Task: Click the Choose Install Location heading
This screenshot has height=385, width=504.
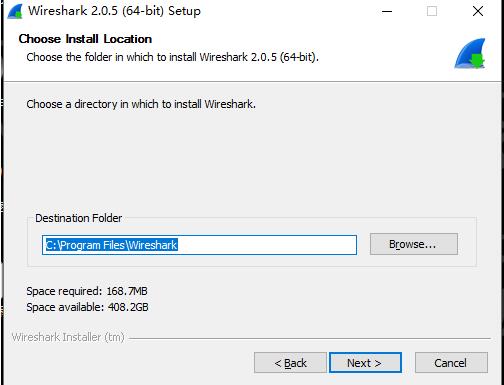Action: coord(85,39)
